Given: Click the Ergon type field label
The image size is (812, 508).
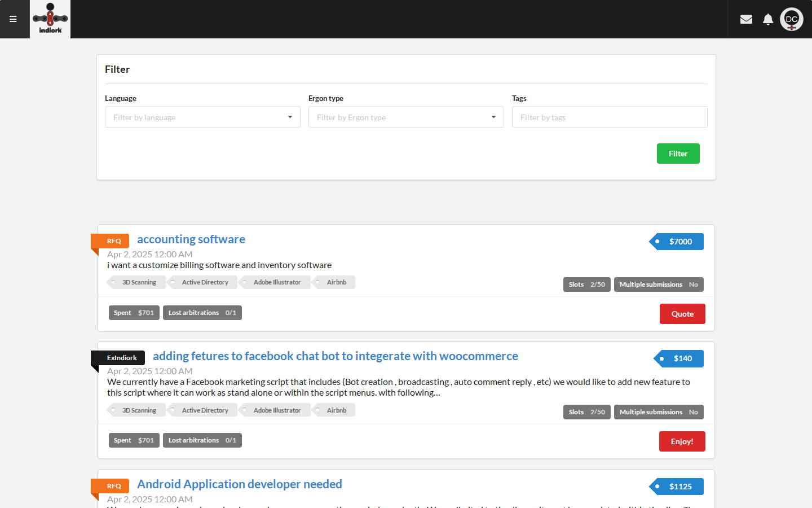Looking at the screenshot, I should point(326,98).
